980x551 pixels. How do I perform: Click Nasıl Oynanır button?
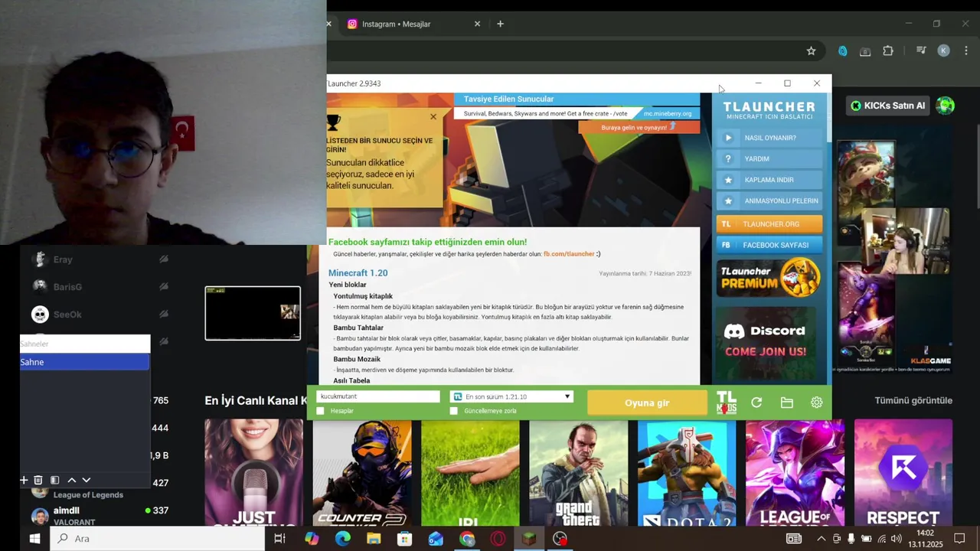(769, 138)
